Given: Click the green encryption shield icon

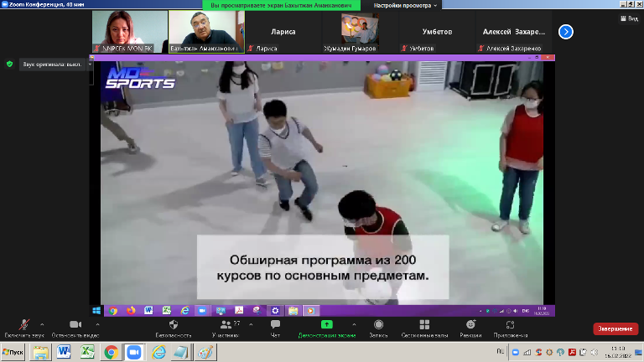Looking at the screenshot, I should pos(9,64).
